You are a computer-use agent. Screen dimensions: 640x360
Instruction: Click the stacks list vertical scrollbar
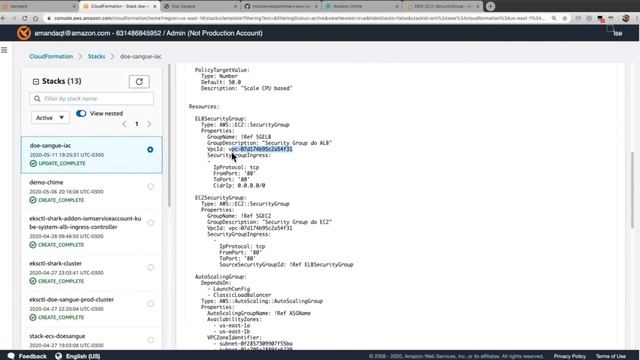(169, 135)
